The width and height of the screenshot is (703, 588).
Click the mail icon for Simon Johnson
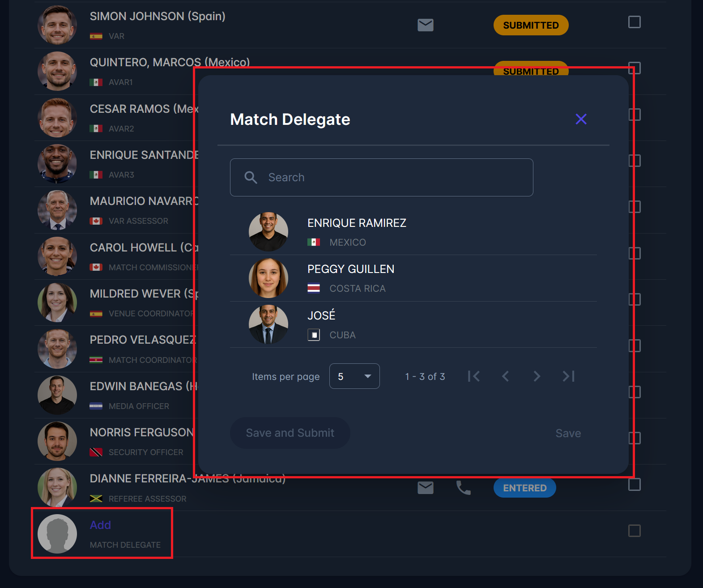425,25
